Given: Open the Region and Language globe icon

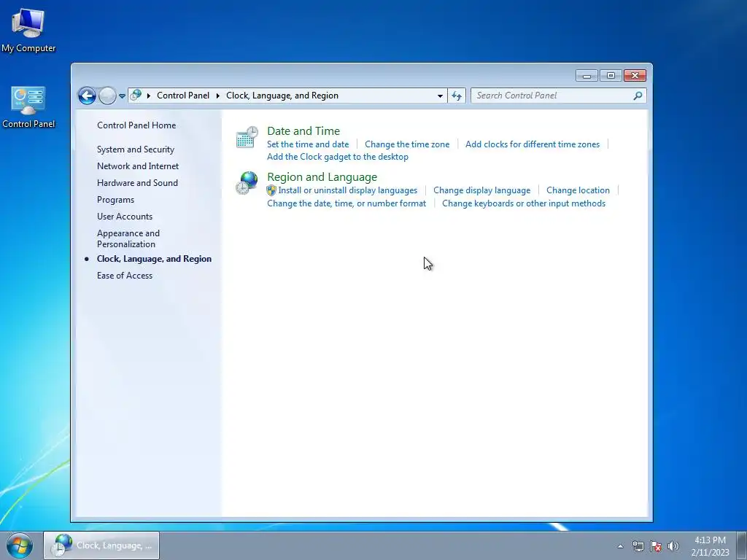Looking at the screenshot, I should coord(247,183).
